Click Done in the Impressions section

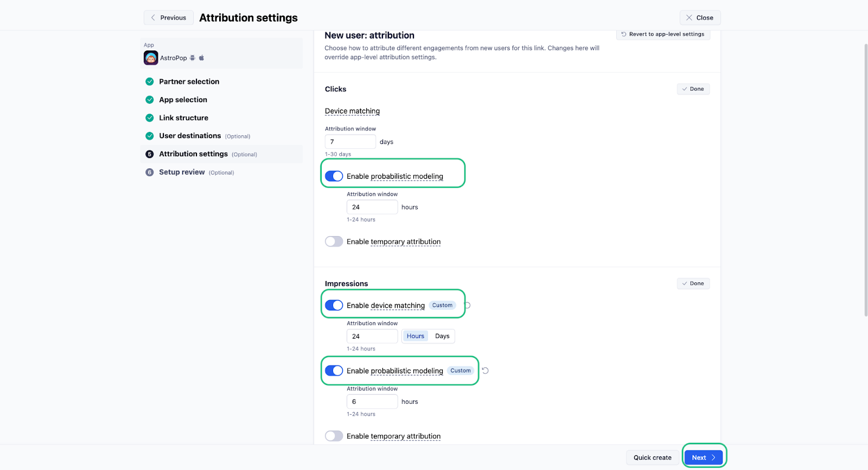[x=693, y=283]
